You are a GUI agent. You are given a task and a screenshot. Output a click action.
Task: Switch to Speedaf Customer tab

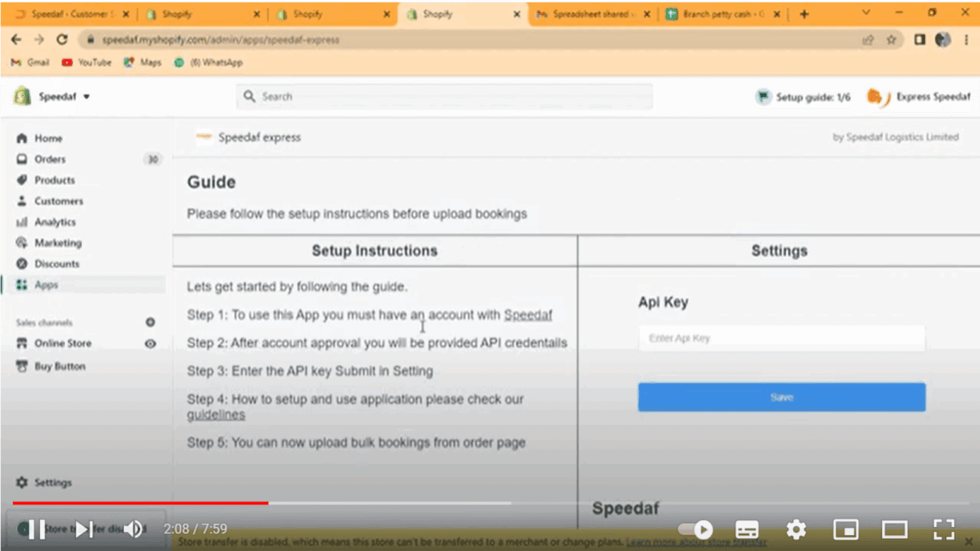point(65,14)
